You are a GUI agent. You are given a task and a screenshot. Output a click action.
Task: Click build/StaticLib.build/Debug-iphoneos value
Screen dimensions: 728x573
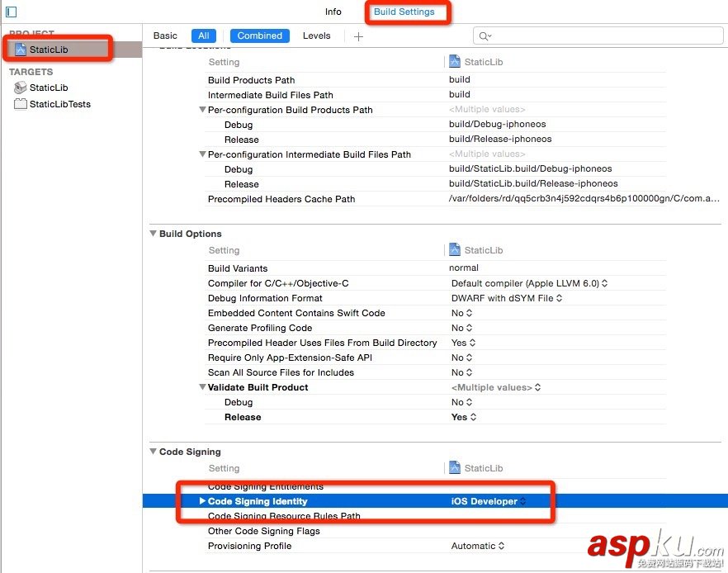click(x=530, y=168)
